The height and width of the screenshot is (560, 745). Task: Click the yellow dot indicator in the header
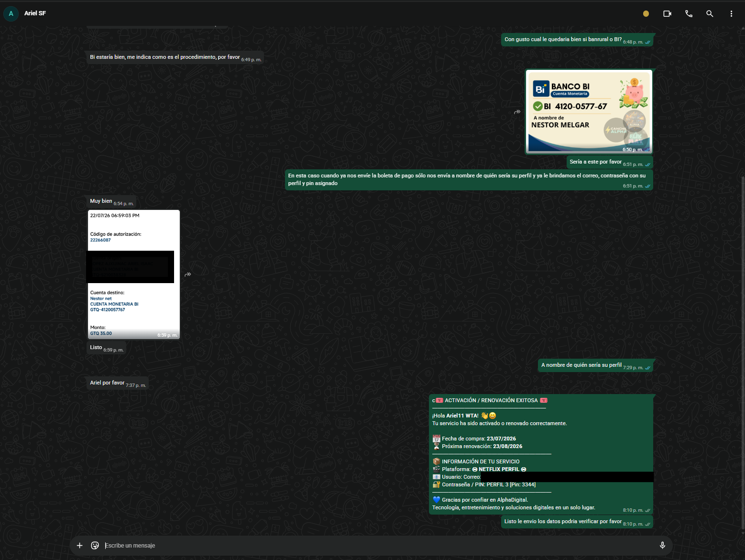coord(646,14)
